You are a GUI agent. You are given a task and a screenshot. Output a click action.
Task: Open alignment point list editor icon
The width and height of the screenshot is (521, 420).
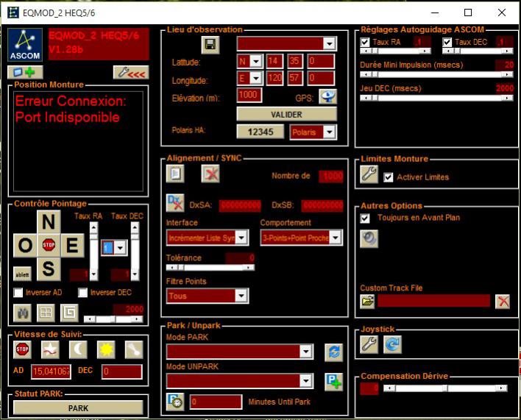(x=175, y=174)
